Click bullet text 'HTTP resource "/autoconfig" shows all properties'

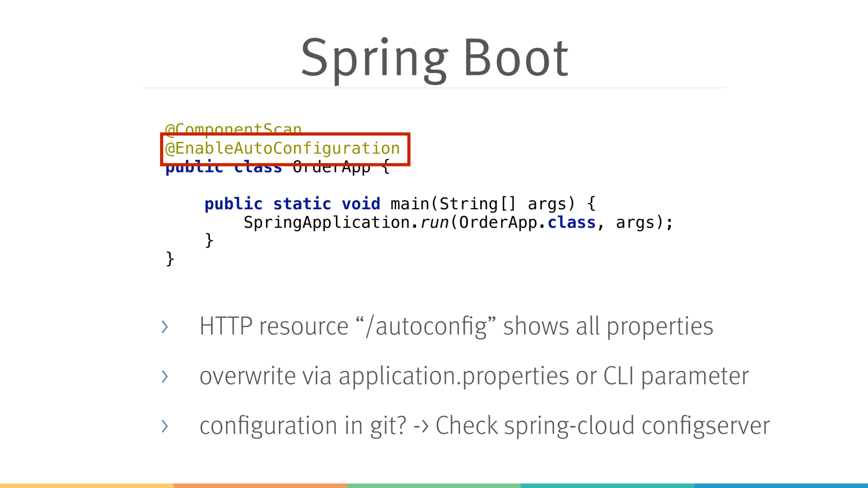coord(456,326)
